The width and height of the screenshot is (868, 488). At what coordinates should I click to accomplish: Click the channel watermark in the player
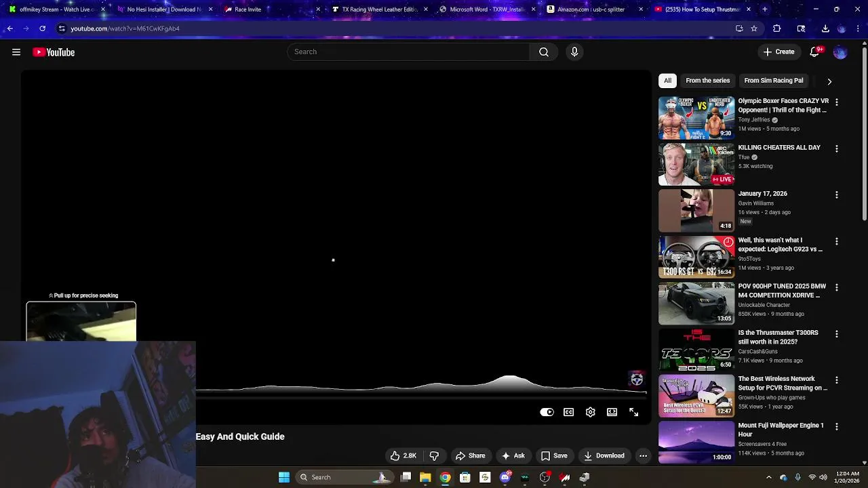click(x=637, y=379)
